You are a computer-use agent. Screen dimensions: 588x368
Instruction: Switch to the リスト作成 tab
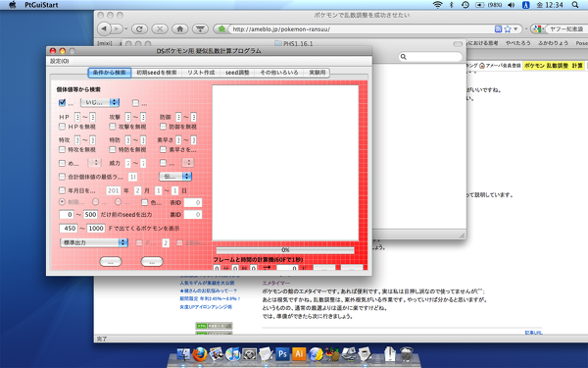[x=201, y=73]
